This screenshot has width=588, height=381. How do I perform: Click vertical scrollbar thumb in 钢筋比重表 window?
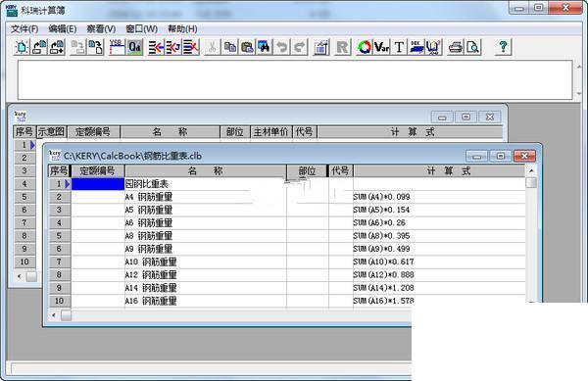(531, 182)
